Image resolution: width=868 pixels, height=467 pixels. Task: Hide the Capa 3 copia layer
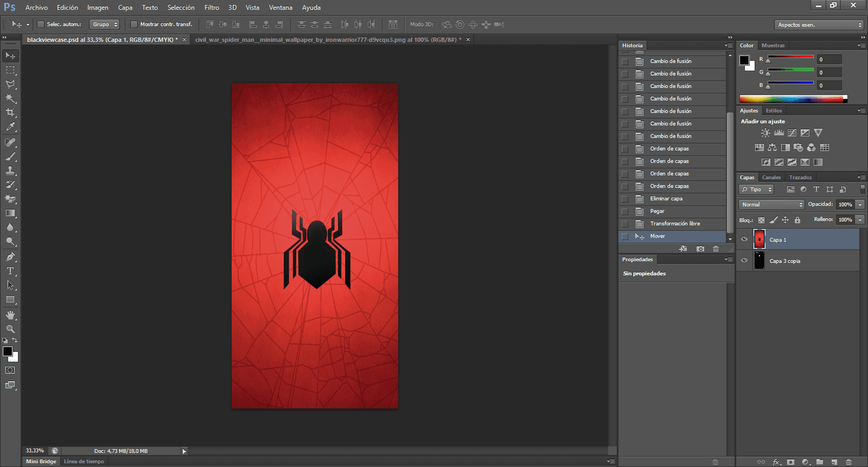click(744, 261)
